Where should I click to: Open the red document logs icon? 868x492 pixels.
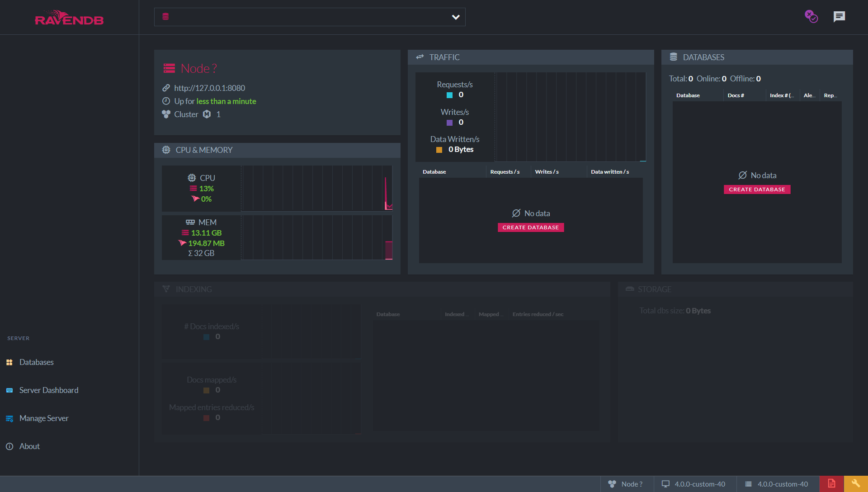(x=831, y=484)
